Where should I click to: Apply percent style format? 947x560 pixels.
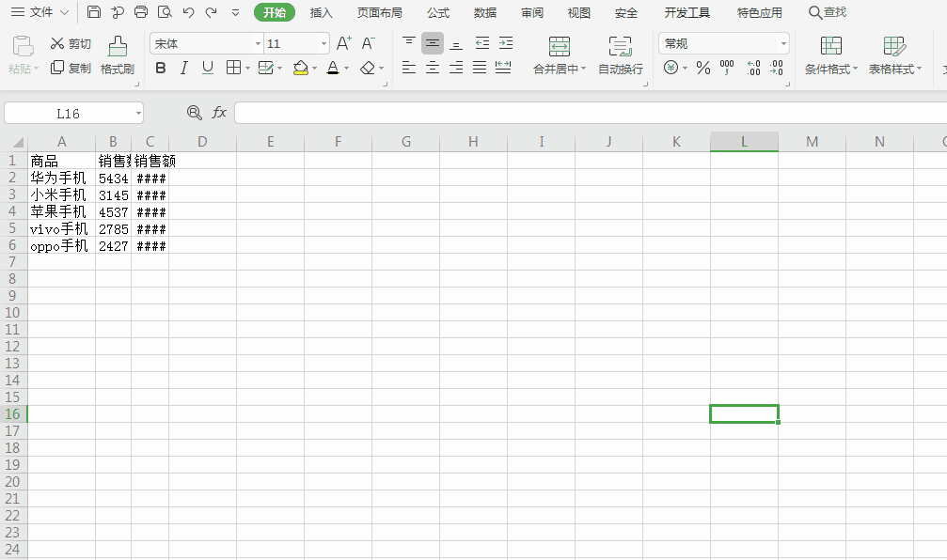click(x=703, y=68)
